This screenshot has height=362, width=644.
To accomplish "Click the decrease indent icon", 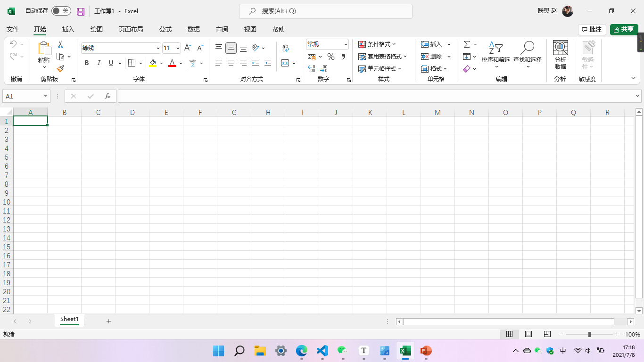I will (256, 63).
